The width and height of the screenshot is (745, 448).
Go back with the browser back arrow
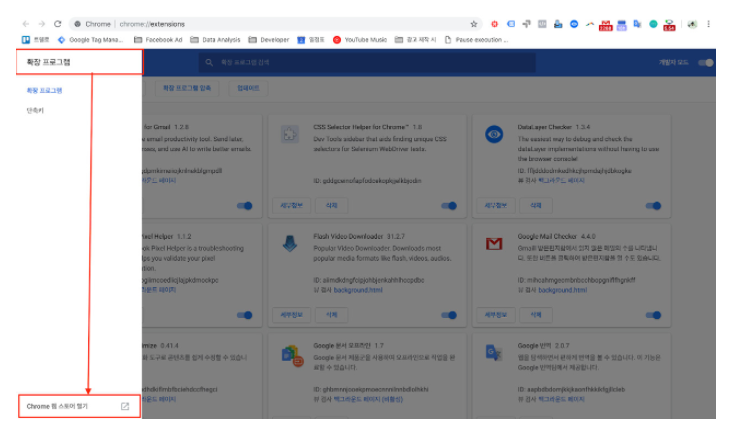(x=26, y=24)
